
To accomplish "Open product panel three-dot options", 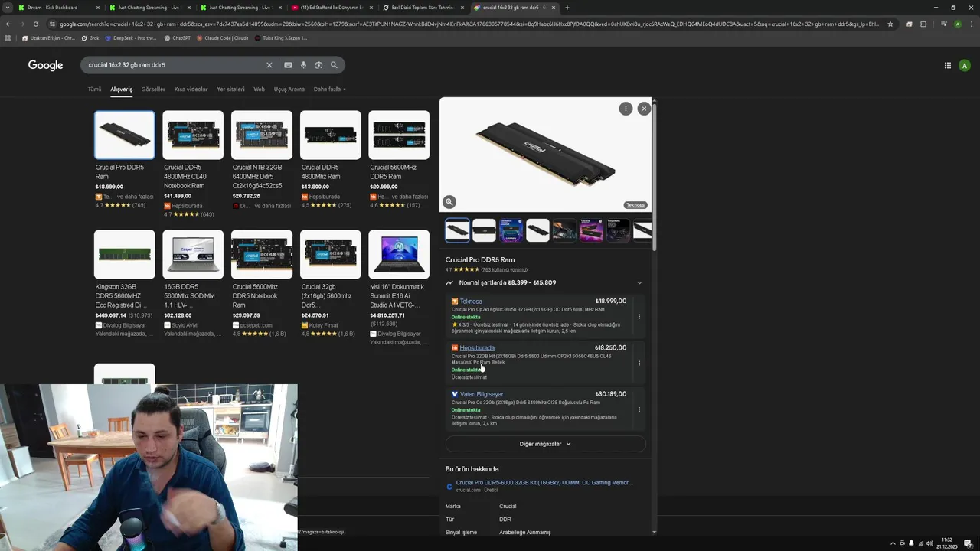I will click(x=626, y=109).
